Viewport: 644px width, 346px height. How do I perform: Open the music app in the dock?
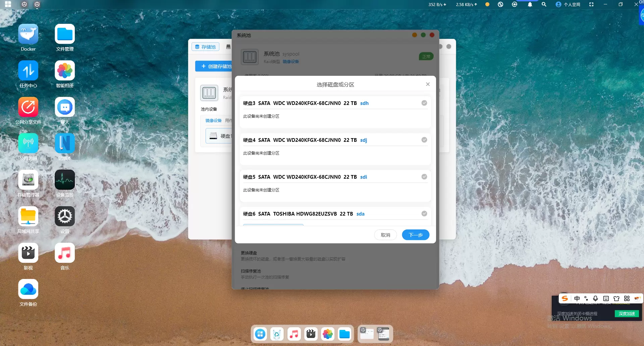click(294, 334)
